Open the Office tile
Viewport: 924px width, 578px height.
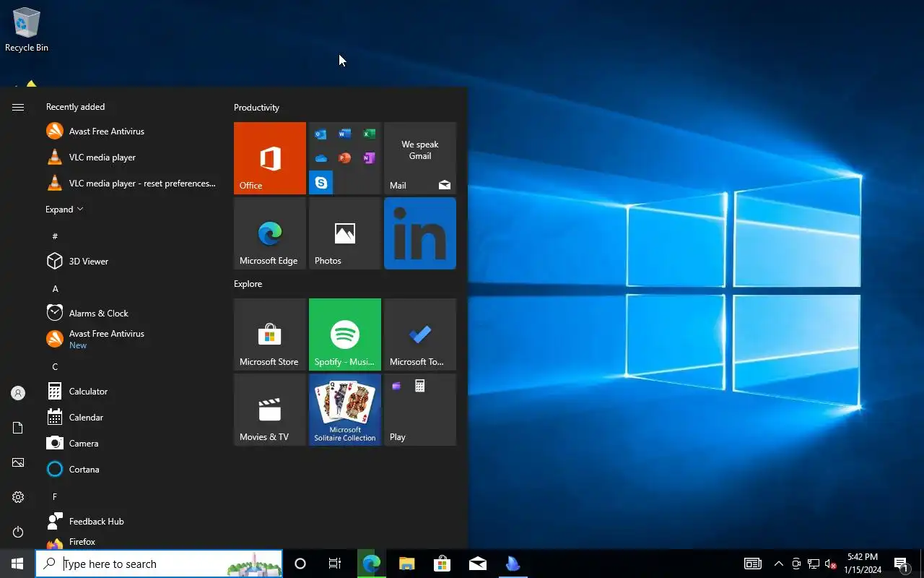click(x=270, y=158)
